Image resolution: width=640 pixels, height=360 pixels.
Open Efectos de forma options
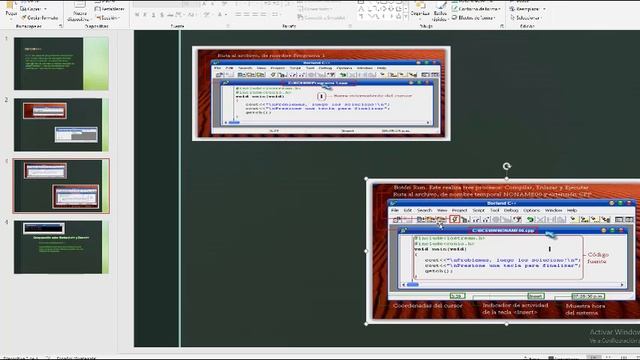(473, 18)
